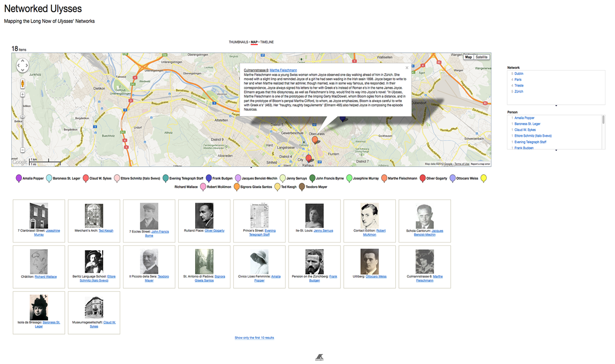Click the orange map pin at Oberstrass

[316, 141]
